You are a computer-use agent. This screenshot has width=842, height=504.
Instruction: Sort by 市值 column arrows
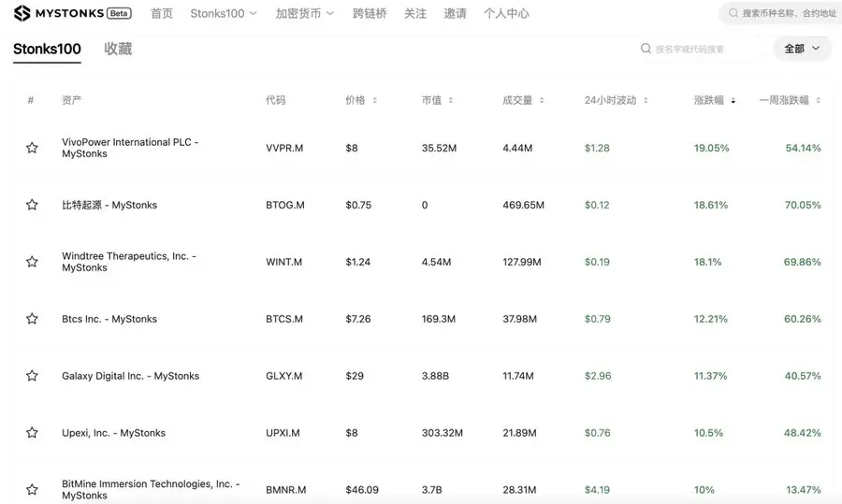pos(451,100)
